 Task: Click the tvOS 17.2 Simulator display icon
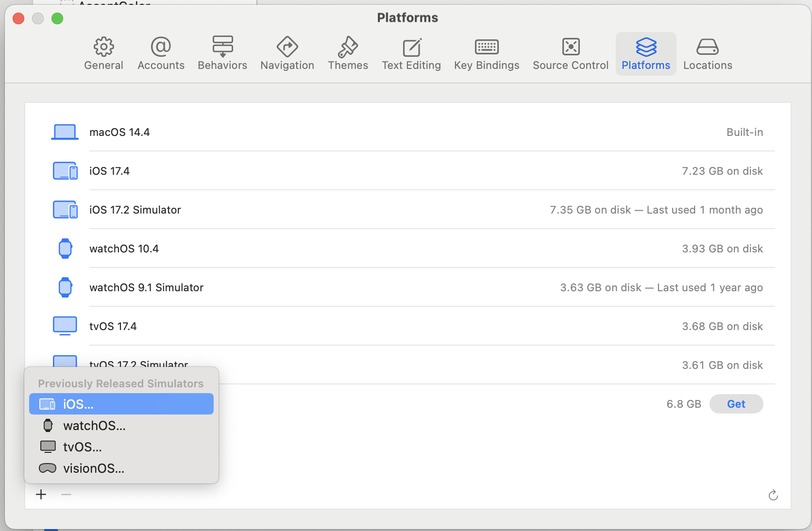[x=65, y=362]
